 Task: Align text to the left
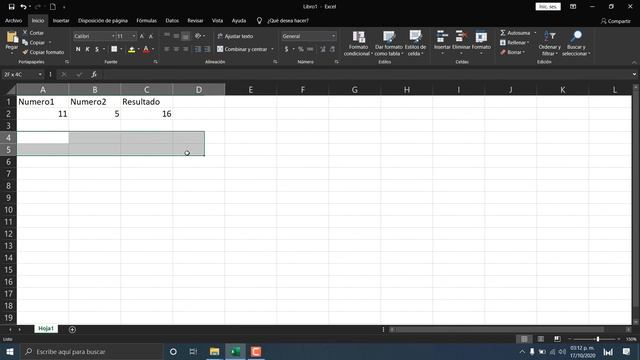pos(167,49)
